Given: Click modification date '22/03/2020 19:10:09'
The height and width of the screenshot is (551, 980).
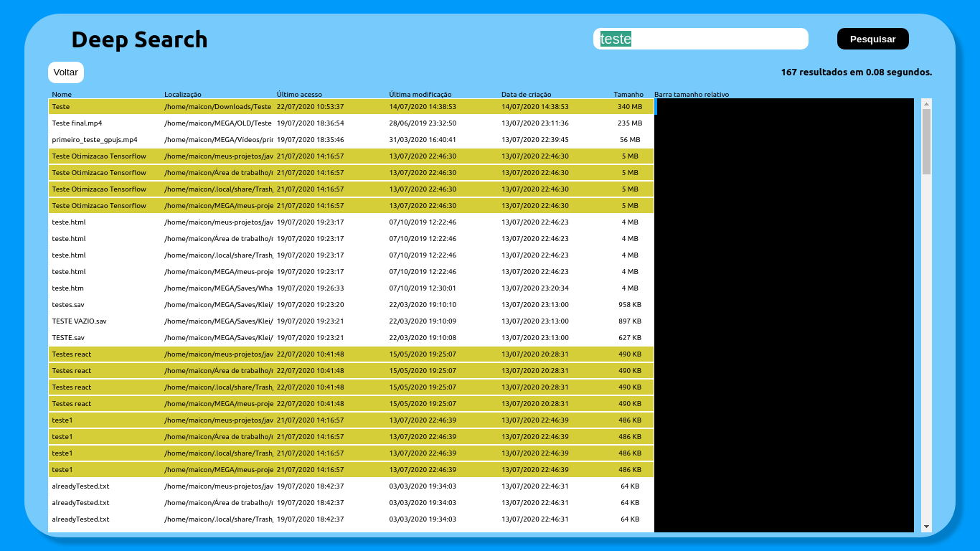Looking at the screenshot, I should (x=423, y=321).
